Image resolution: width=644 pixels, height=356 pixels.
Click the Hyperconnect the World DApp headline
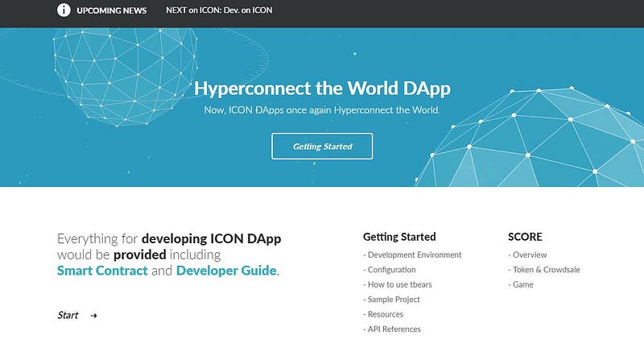pos(322,89)
